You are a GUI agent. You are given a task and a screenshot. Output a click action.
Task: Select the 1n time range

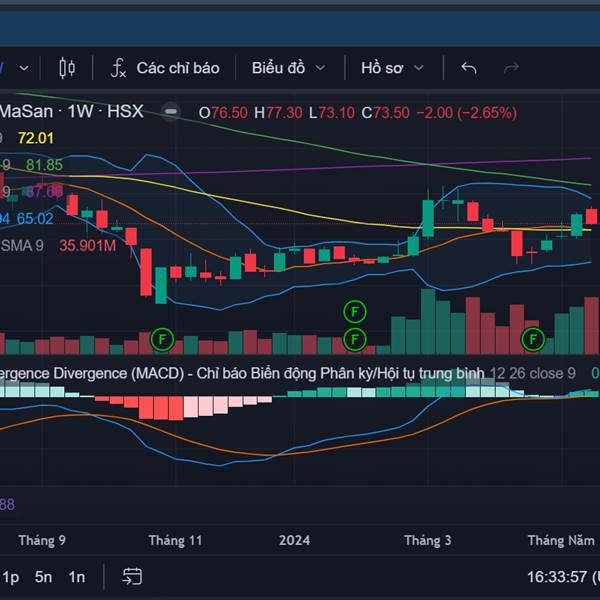(x=77, y=577)
